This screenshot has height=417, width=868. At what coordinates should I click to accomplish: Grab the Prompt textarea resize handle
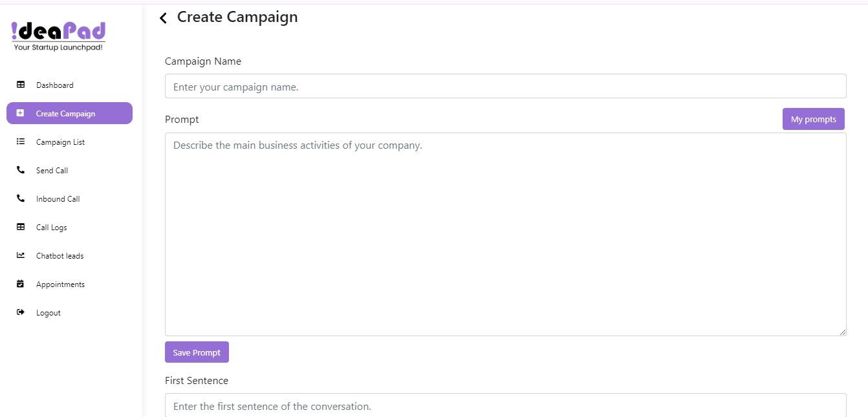click(x=842, y=332)
